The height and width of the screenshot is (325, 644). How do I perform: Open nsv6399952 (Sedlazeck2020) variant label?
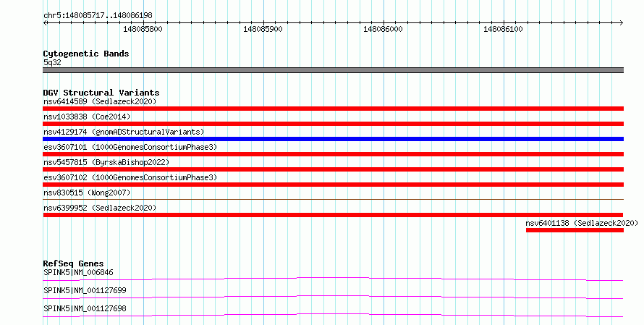100,208
